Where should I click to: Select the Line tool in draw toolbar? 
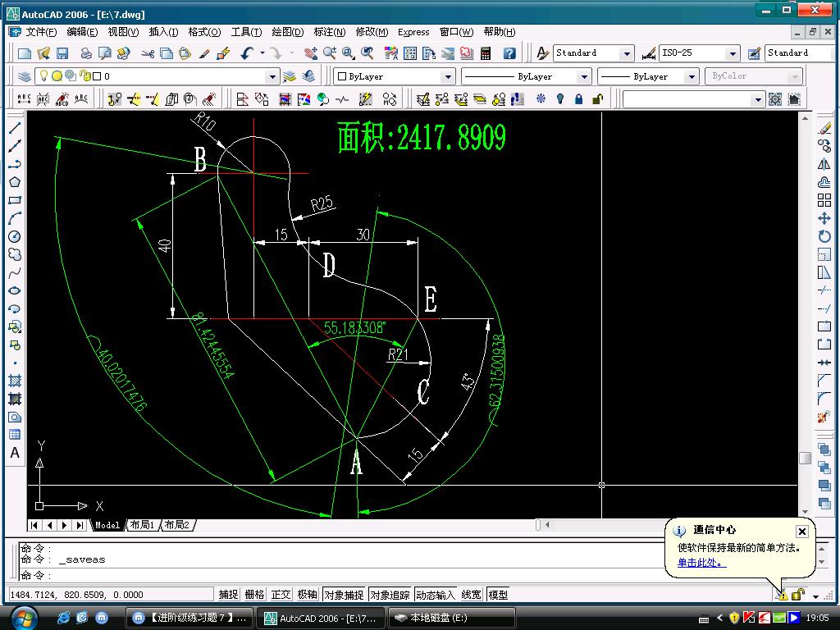tap(15, 127)
